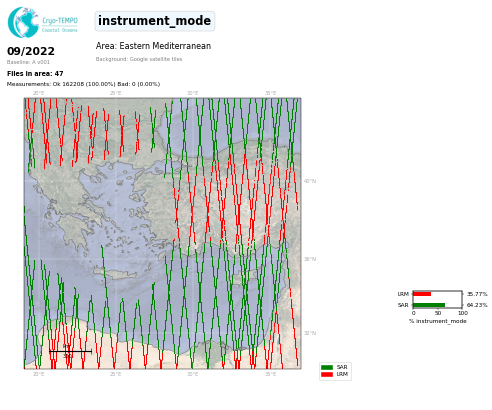Click the Cryo-TEMPO globe logo

coord(23,22)
